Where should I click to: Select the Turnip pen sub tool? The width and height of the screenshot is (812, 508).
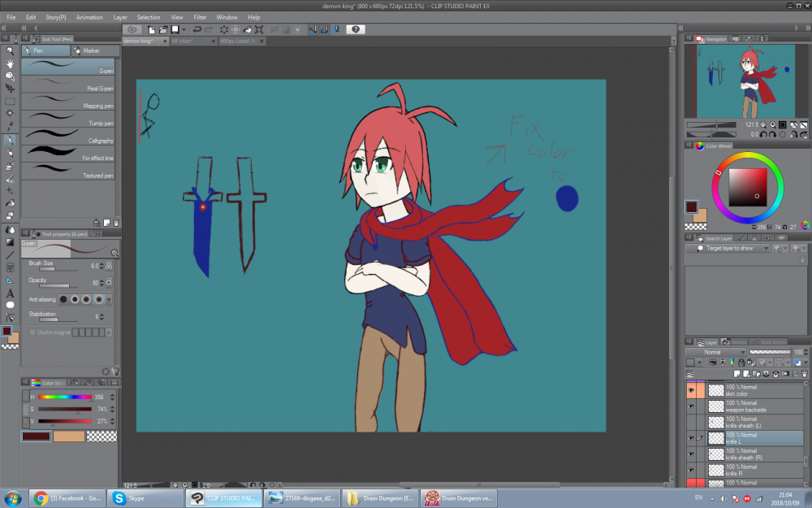tap(68, 119)
